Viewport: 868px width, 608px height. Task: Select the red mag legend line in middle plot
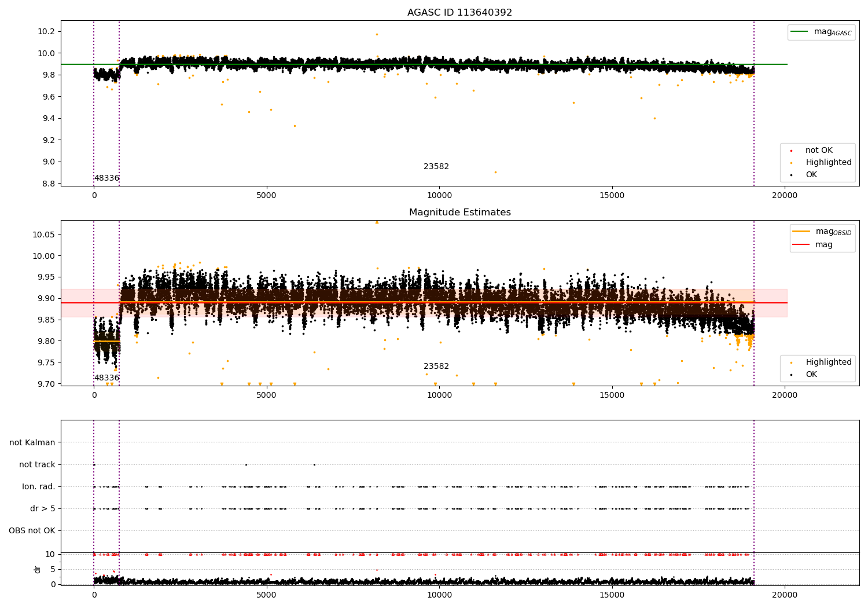pos(801,245)
